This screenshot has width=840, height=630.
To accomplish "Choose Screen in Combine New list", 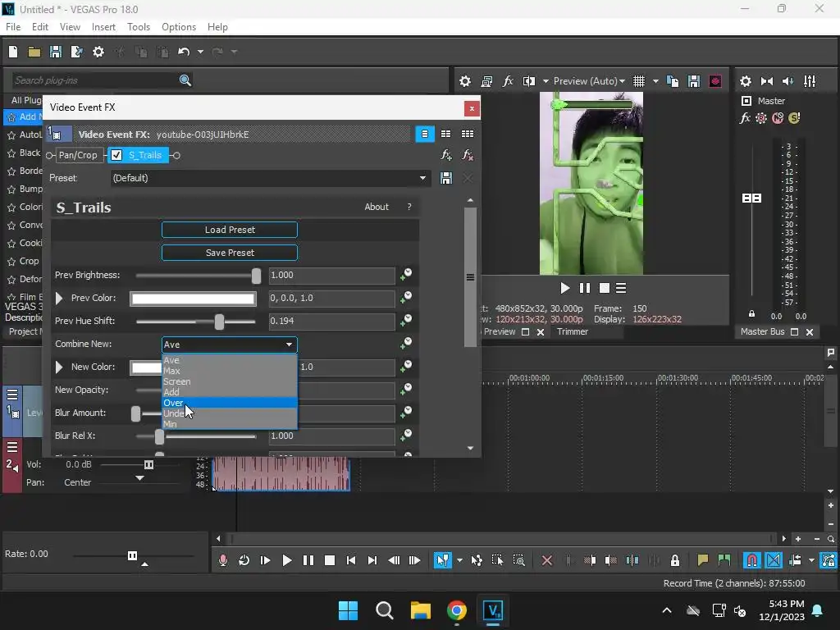I will 230,381.
